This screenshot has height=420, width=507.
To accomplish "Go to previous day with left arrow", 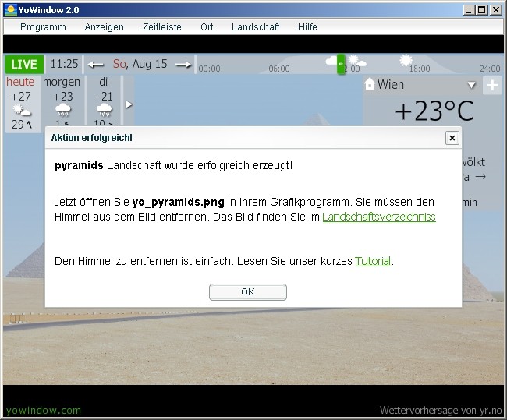I will [x=95, y=65].
